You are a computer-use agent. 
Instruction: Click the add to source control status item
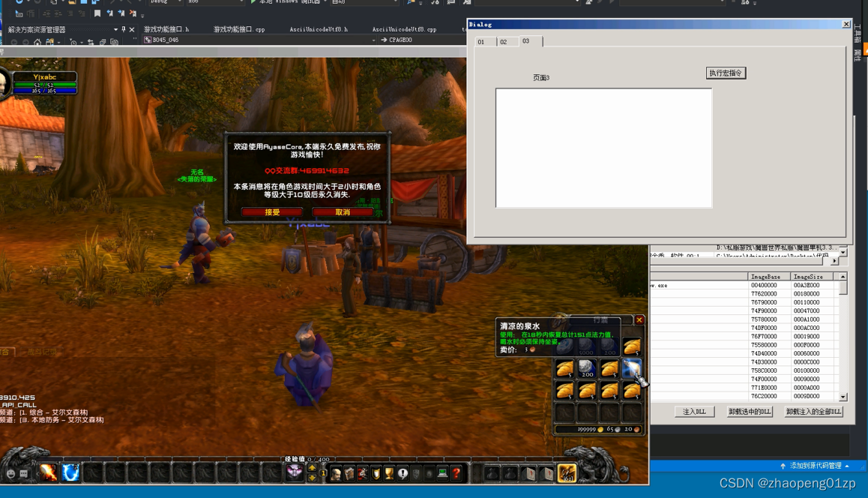pos(814,466)
